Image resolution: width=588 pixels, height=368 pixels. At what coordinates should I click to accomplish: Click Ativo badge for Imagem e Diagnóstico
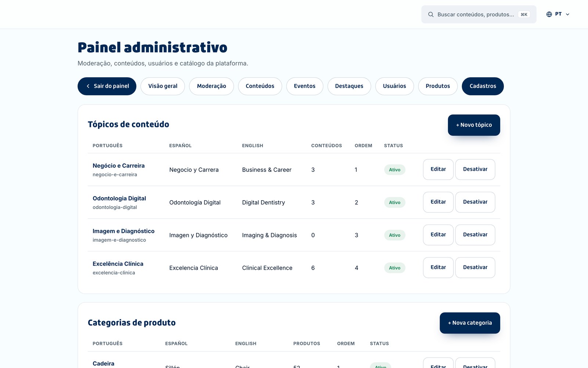point(395,235)
